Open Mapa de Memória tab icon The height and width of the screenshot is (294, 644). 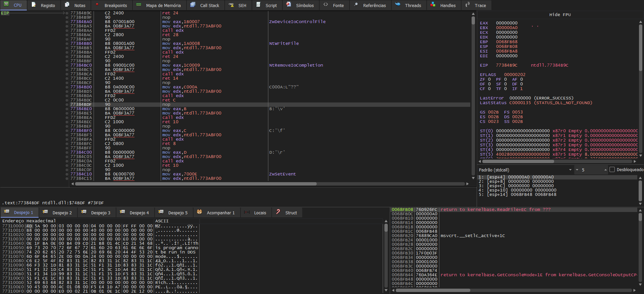pyautogui.click(x=139, y=5)
